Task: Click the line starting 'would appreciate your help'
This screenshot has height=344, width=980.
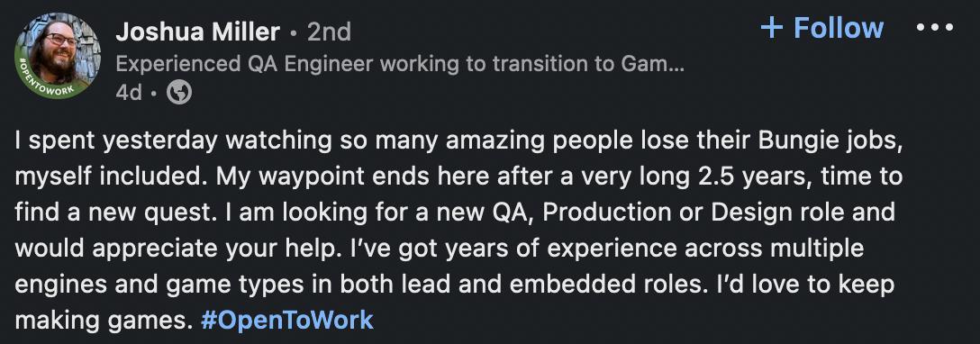Action: click(440, 248)
